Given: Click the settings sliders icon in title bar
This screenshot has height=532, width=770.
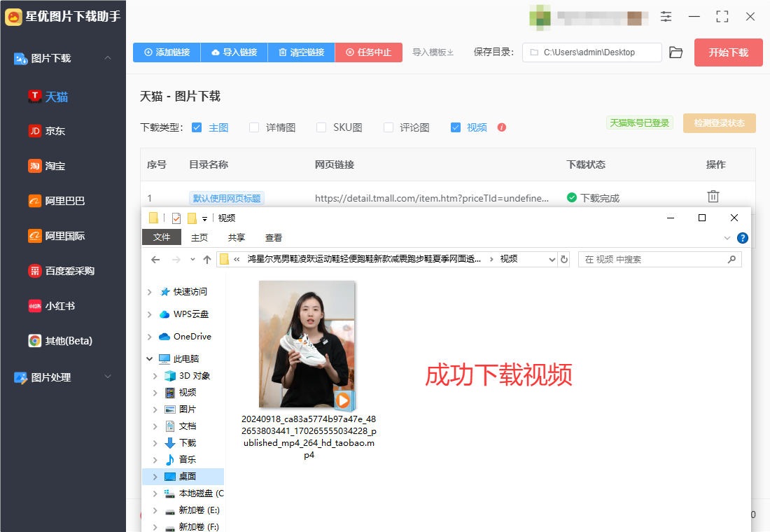Looking at the screenshot, I should tap(666, 17).
